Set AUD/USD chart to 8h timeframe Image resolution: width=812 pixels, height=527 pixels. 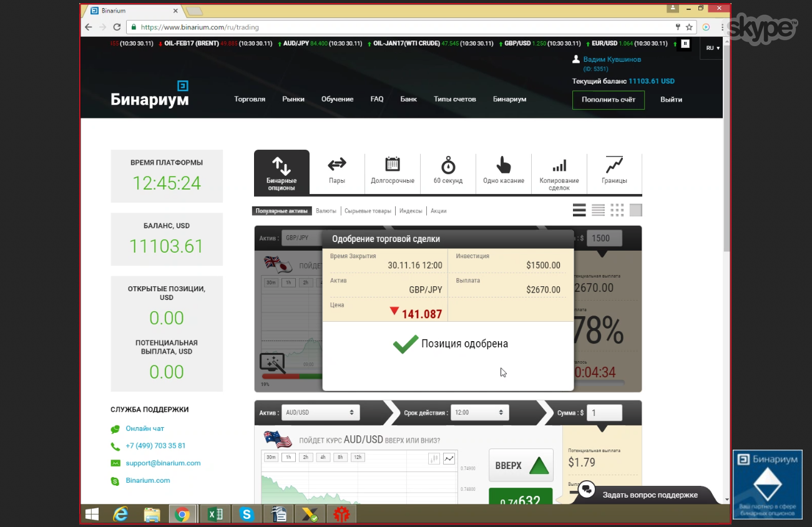[x=341, y=457]
